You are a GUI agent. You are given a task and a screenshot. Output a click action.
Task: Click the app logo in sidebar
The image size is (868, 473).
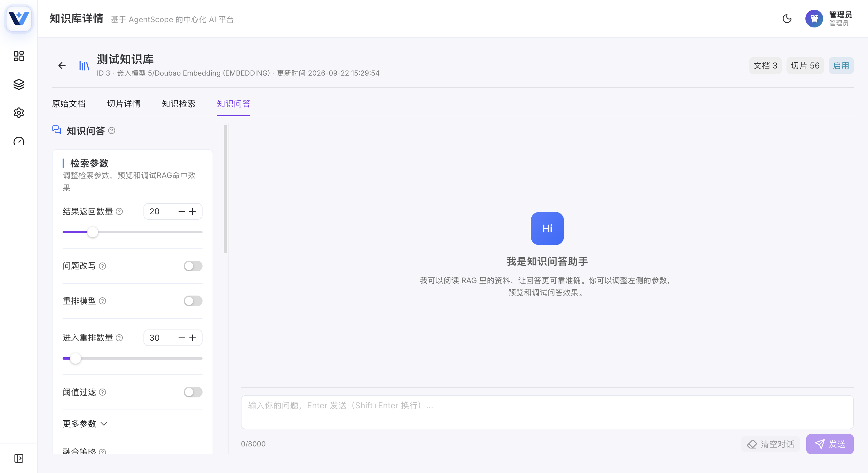(x=19, y=19)
